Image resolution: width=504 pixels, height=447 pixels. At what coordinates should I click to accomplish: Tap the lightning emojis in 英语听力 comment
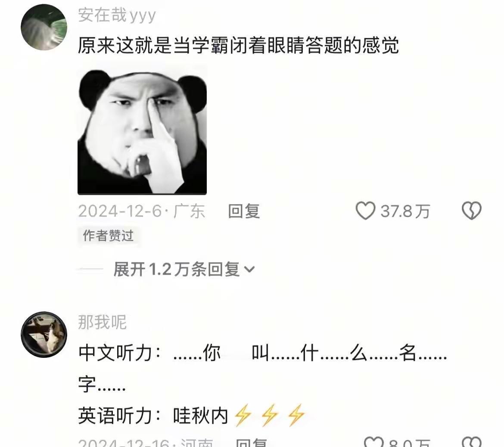269,415
